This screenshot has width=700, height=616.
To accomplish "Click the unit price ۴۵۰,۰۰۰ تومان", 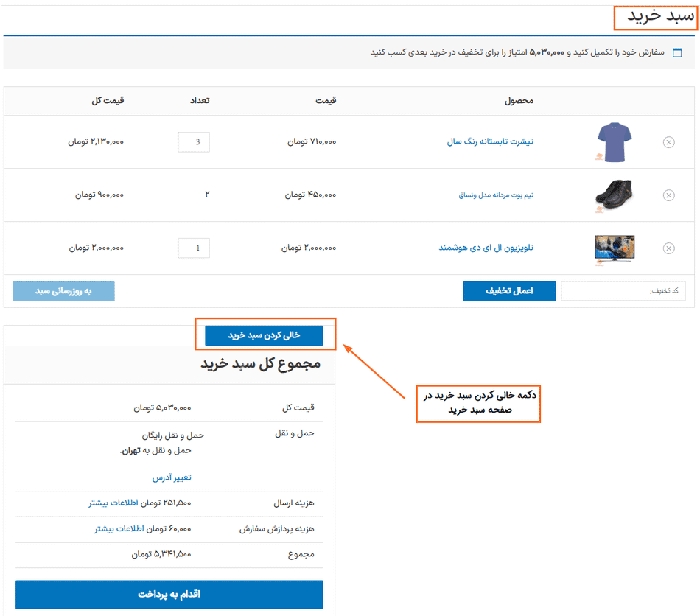I will tap(310, 195).
